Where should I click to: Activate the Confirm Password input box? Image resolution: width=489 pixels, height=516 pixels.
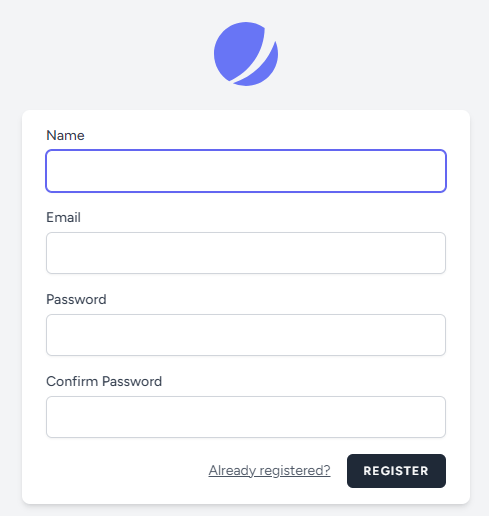(x=246, y=417)
